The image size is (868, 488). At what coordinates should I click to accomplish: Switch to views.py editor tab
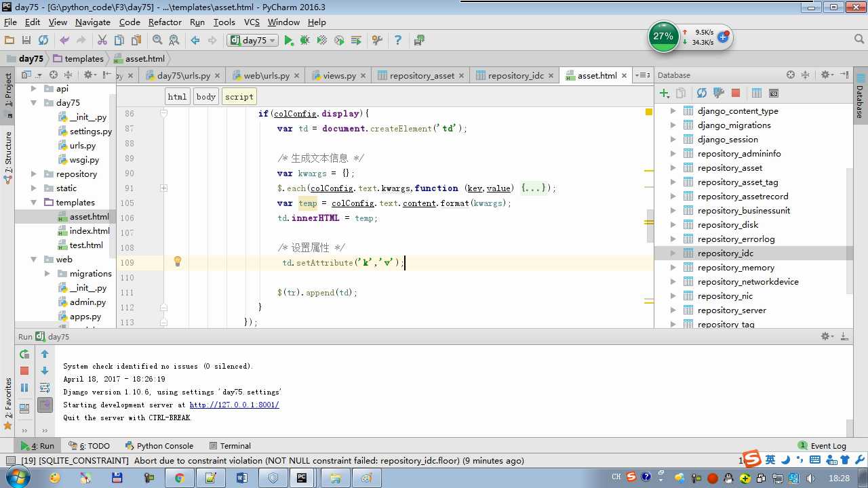(339, 76)
